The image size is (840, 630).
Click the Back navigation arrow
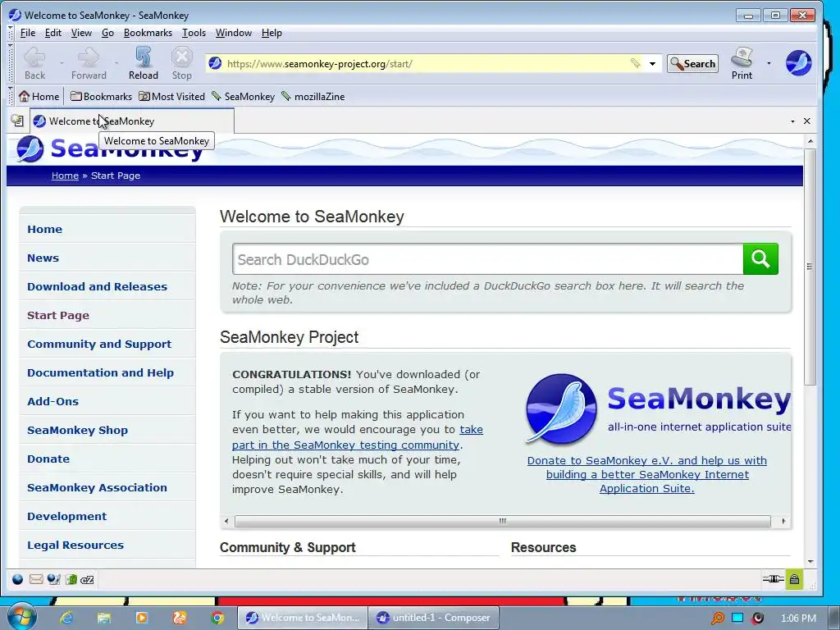coord(34,58)
